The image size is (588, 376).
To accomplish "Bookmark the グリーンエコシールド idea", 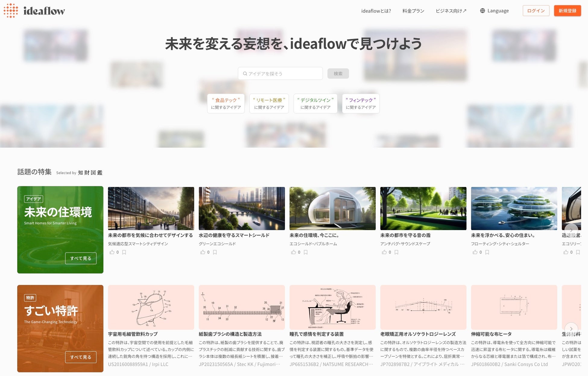I will point(215,252).
